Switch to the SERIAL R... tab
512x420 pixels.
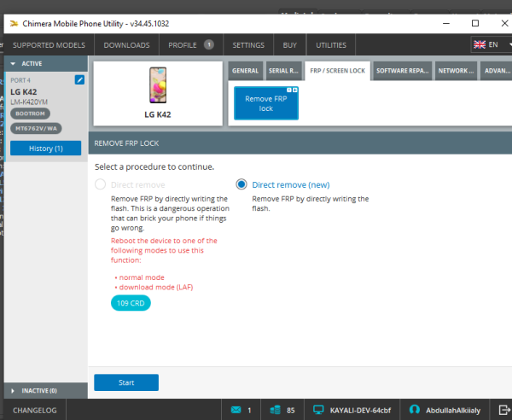tap(283, 71)
